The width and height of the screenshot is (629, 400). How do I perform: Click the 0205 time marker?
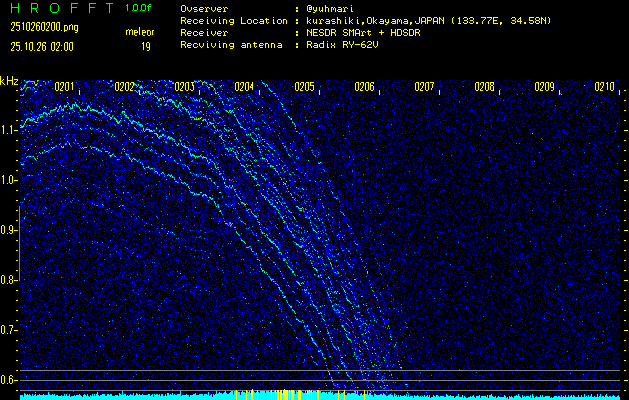[304, 87]
